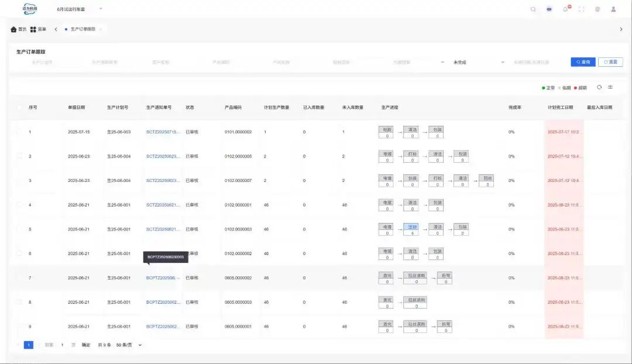The height and width of the screenshot is (364, 632).
Task: Select the checkbox for row 1
Action: point(19,132)
